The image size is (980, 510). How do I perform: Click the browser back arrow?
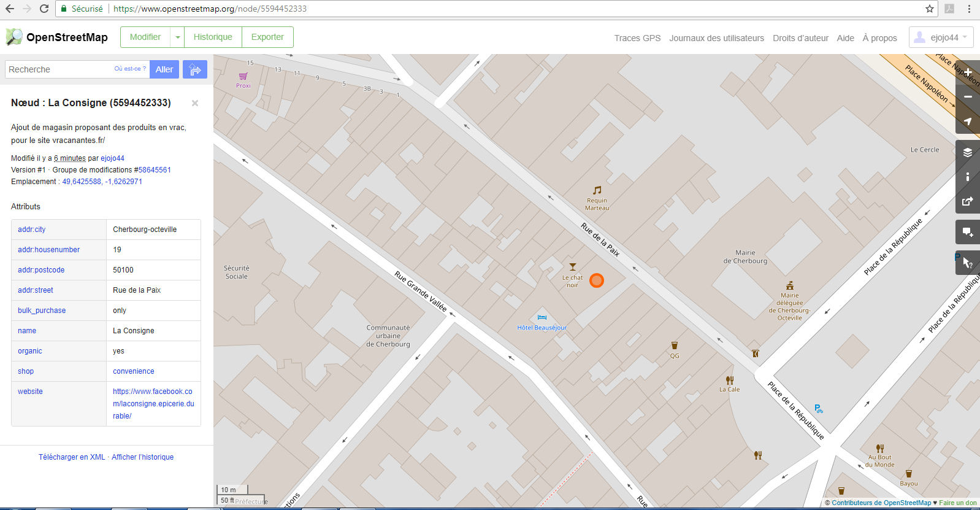click(x=10, y=9)
